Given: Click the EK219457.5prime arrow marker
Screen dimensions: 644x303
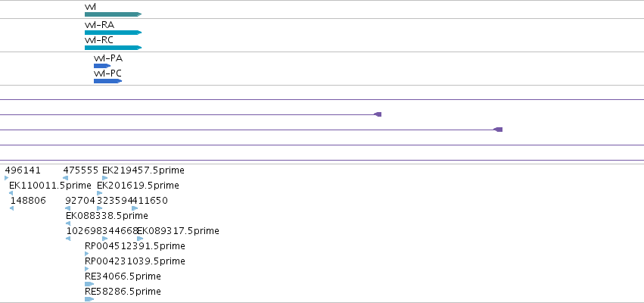Looking at the screenshot, I should pos(104,178).
